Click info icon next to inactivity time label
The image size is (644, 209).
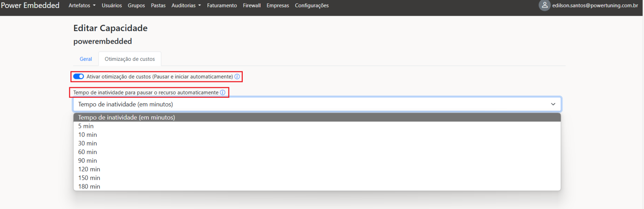pos(223,92)
